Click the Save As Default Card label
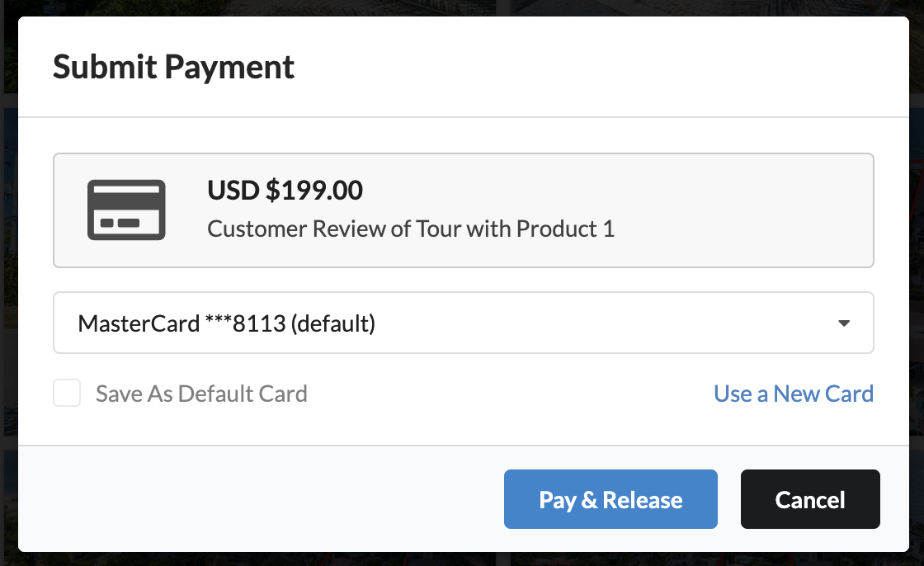Screen dimensions: 924x566 [201, 394]
